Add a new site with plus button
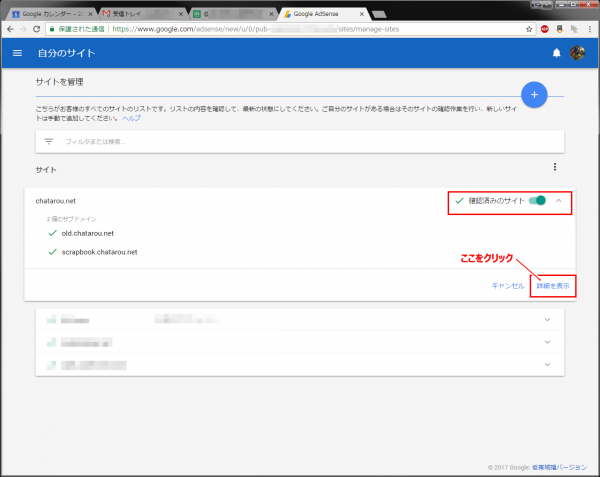This screenshot has height=477, width=600. [x=534, y=94]
